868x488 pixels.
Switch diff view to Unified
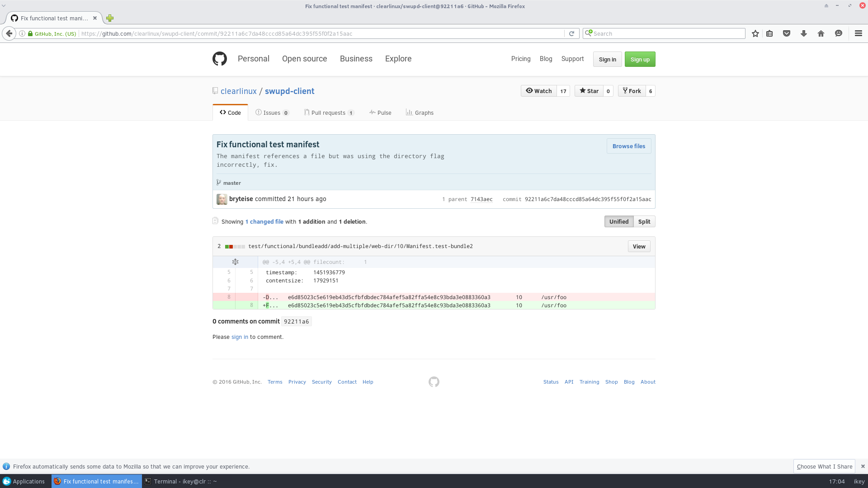point(619,221)
